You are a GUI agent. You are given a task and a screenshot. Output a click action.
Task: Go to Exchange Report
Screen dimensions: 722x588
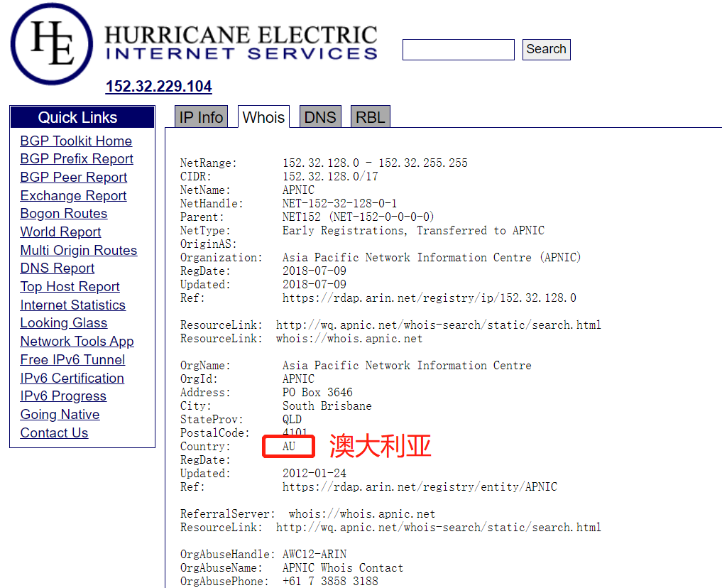(73, 195)
